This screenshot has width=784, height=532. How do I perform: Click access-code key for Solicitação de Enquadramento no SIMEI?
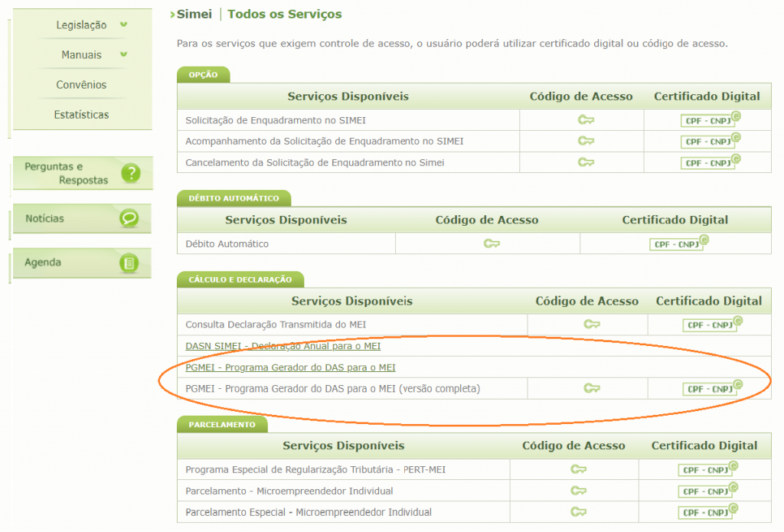click(x=586, y=120)
